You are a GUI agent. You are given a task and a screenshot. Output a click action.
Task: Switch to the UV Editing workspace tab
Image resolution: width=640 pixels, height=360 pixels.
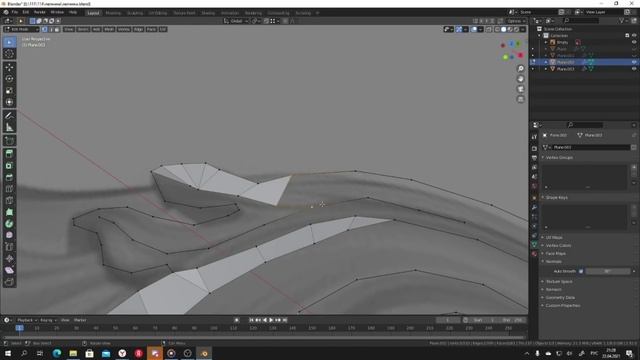(158, 13)
